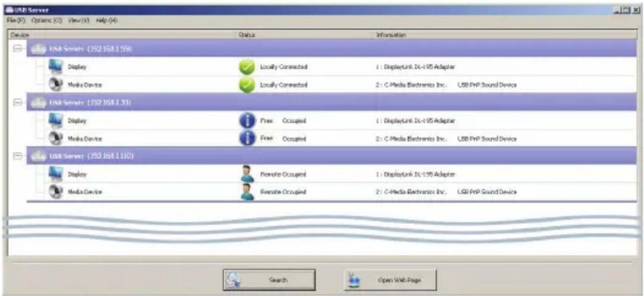This screenshot has height=296, width=644.
Task: Select the Media Device speaker icon under server 192.168.1.110
Action: click(x=56, y=192)
